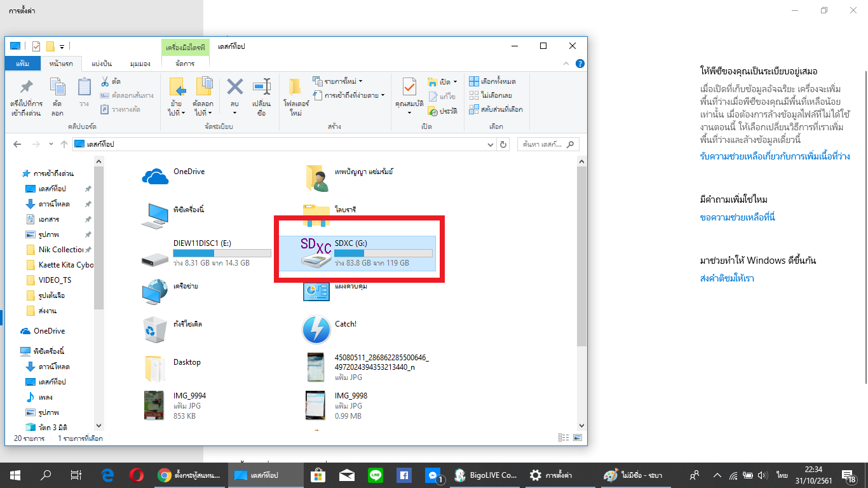868x488 pixels.
Task: Collapse the ribbon with the chevron
Action: pyautogui.click(x=567, y=64)
